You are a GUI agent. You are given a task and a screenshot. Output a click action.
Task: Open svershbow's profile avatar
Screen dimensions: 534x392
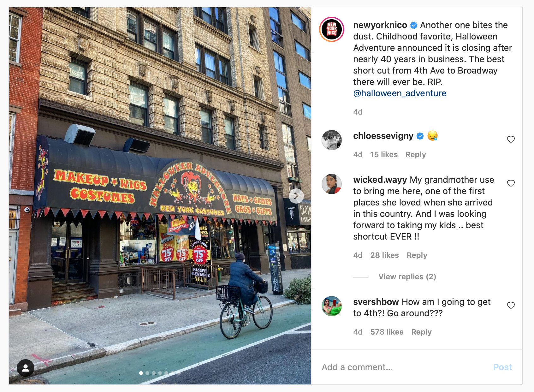332,306
